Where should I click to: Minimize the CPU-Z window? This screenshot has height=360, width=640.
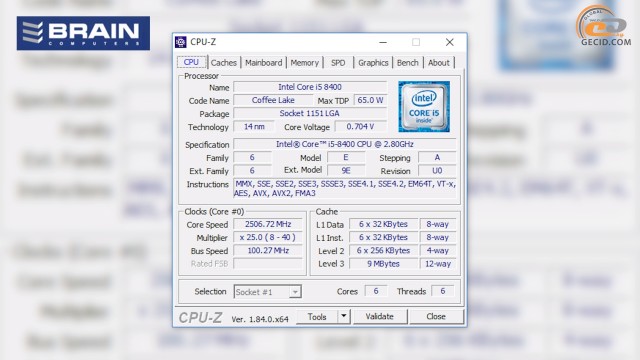point(383,42)
